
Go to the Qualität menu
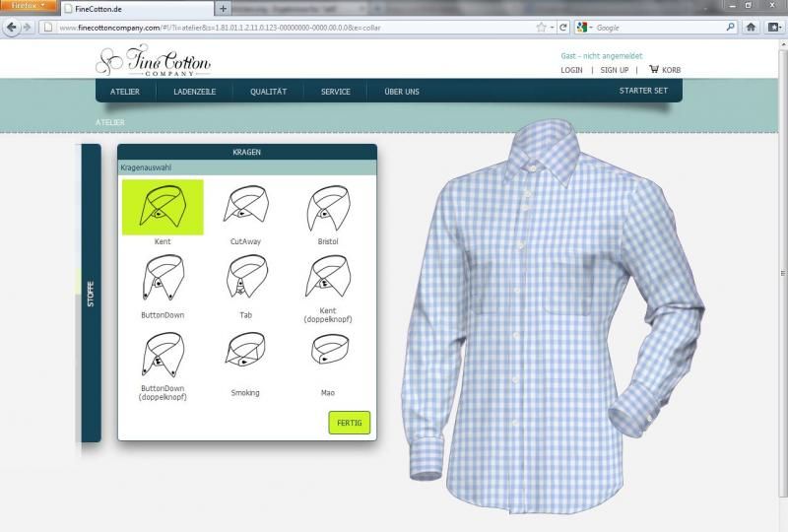pyautogui.click(x=268, y=92)
